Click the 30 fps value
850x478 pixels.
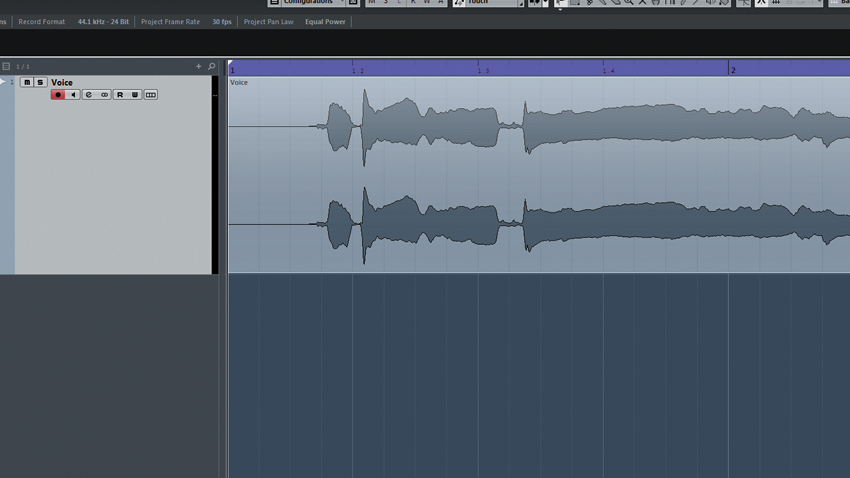click(222, 22)
